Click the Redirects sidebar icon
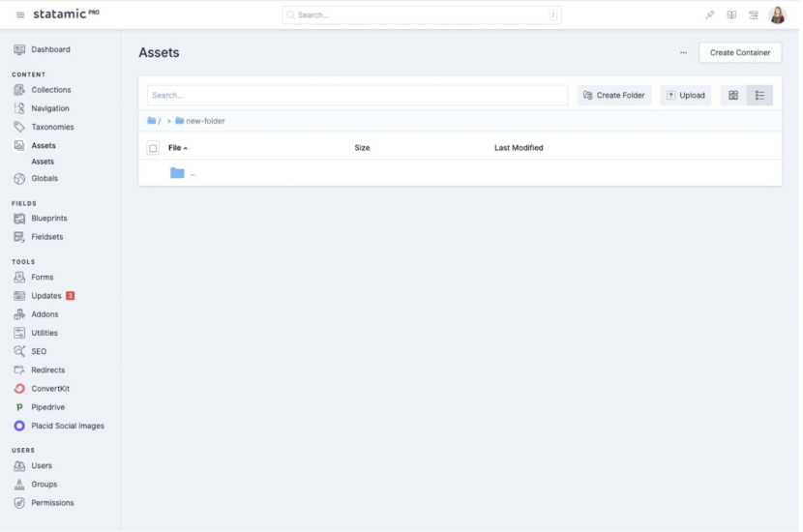The width and height of the screenshot is (803, 532). point(19,369)
